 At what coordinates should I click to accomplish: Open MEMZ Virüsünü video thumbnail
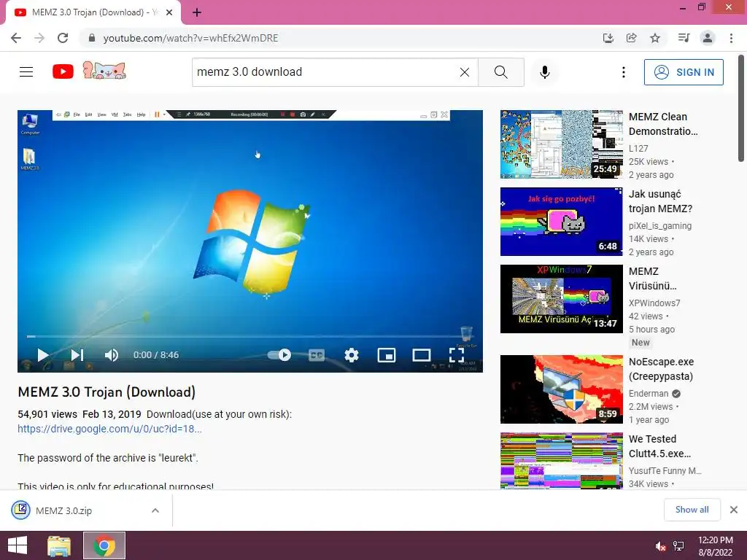pyautogui.click(x=561, y=298)
